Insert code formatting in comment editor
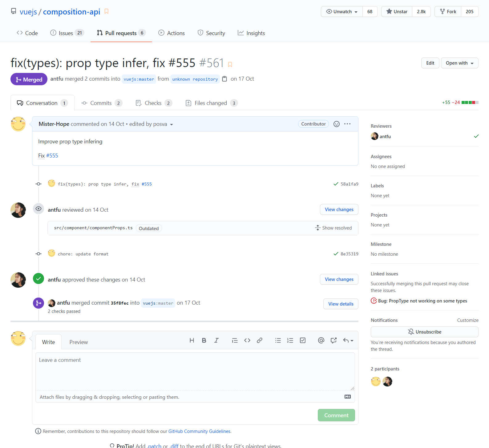The image size is (489, 448). coord(247,340)
